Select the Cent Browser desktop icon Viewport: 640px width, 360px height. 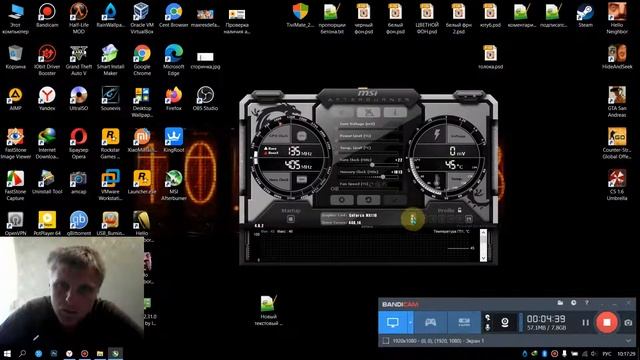click(173, 16)
